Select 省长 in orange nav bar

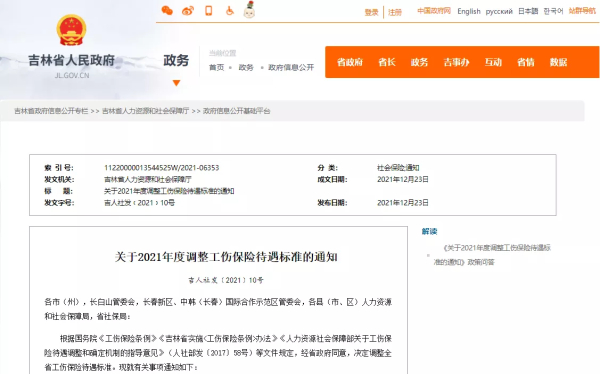[386, 62]
